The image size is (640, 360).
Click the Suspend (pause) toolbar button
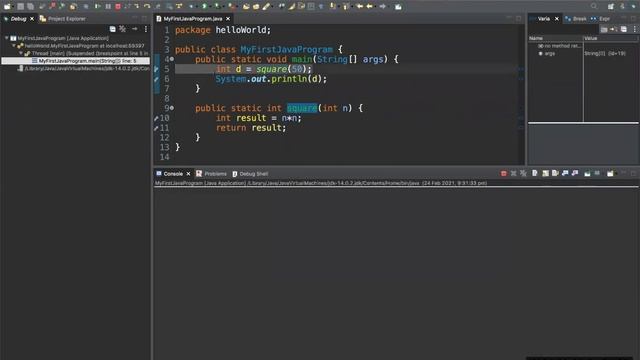pos(108,7)
